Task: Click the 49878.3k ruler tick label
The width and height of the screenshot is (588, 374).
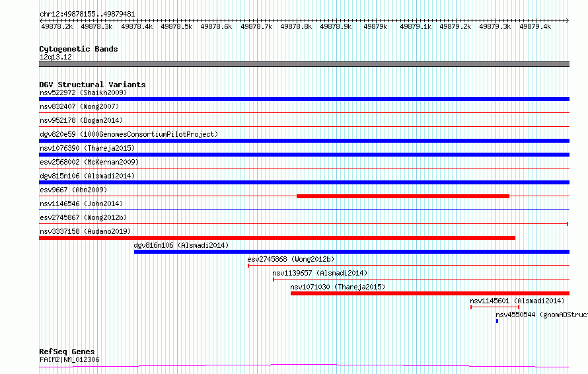Action: pyautogui.click(x=96, y=26)
